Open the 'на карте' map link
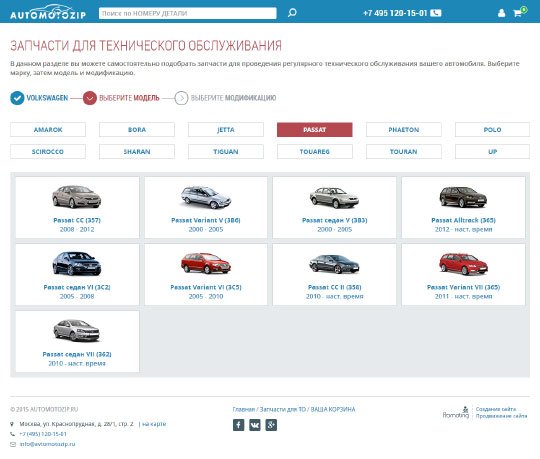 coord(154,424)
